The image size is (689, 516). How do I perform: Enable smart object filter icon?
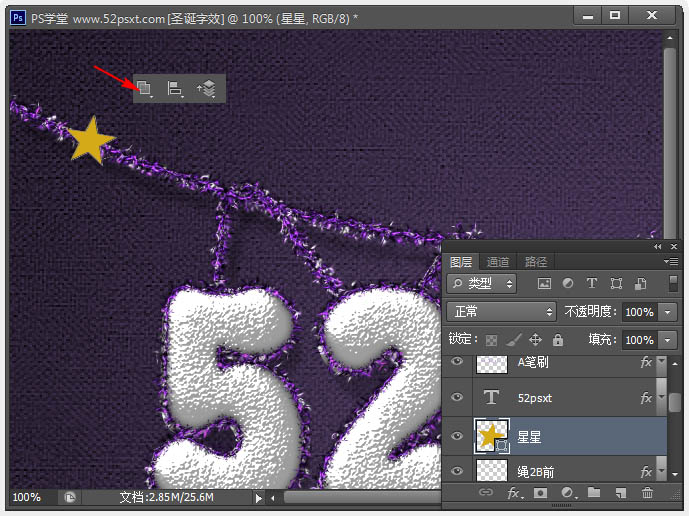(x=641, y=283)
